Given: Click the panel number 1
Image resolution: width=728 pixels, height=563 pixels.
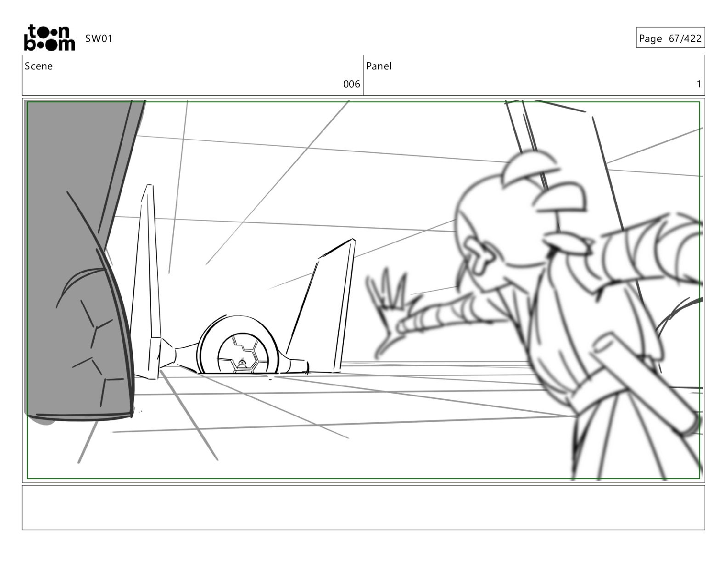Looking at the screenshot, I should (699, 84).
